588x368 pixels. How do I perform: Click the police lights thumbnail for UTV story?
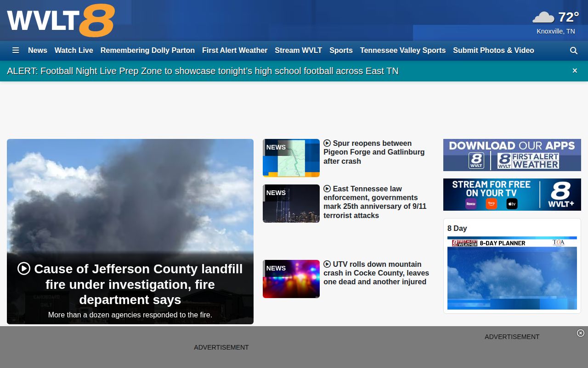tap(291, 279)
